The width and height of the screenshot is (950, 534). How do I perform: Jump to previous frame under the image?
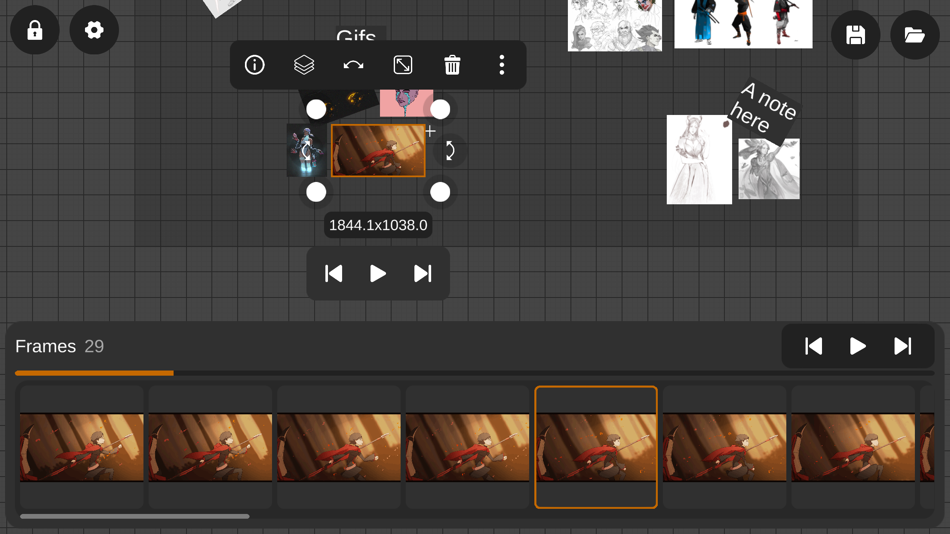[334, 274]
